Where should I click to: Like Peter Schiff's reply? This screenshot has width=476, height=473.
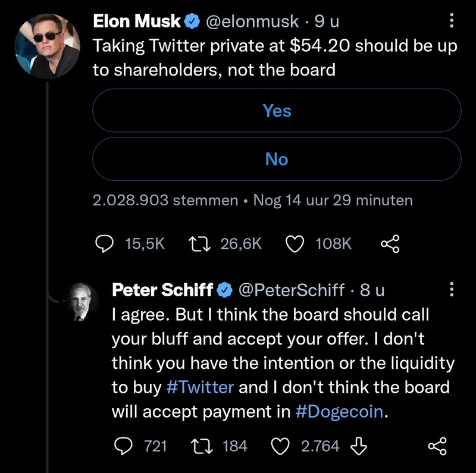click(x=280, y=446)
